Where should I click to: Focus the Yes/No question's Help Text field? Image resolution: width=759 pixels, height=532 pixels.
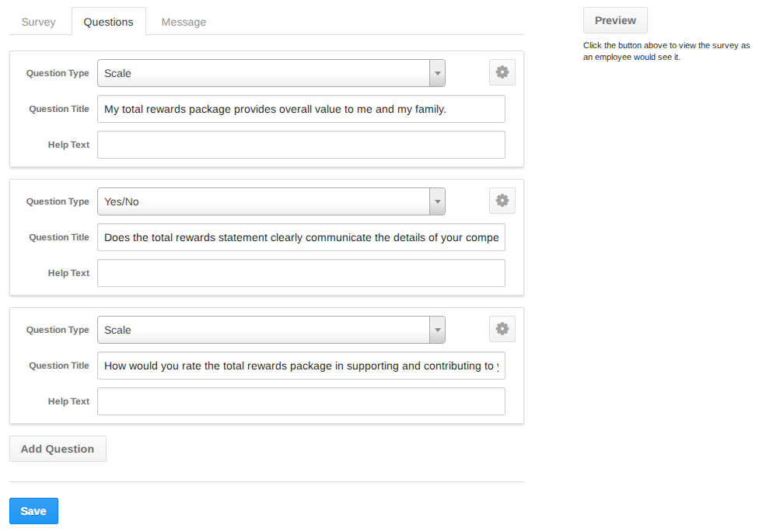tap(301, 273)
